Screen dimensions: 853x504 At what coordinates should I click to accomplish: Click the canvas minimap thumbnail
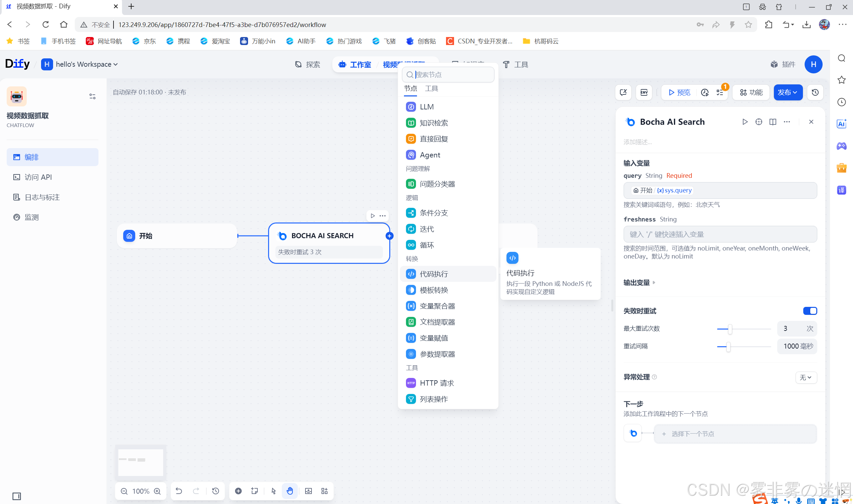[x=141, y=462]
